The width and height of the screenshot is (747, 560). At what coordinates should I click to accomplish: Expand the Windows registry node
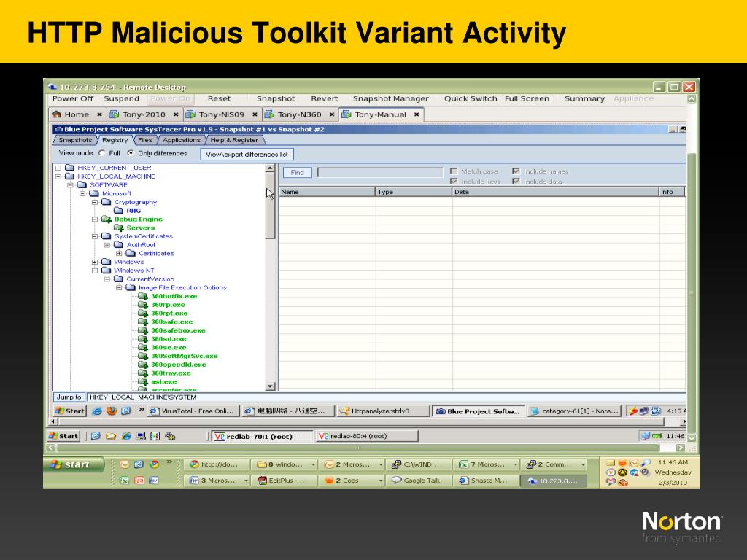point(95,262)
